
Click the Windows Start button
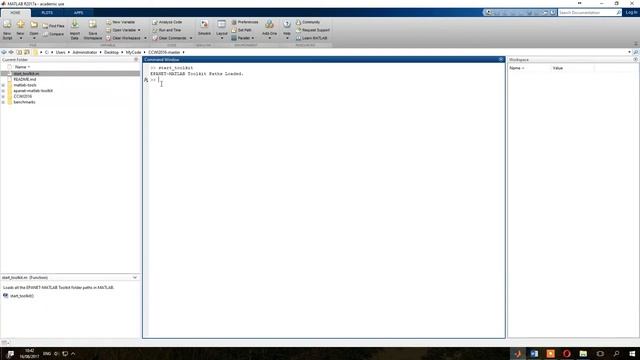pos(632,353)
